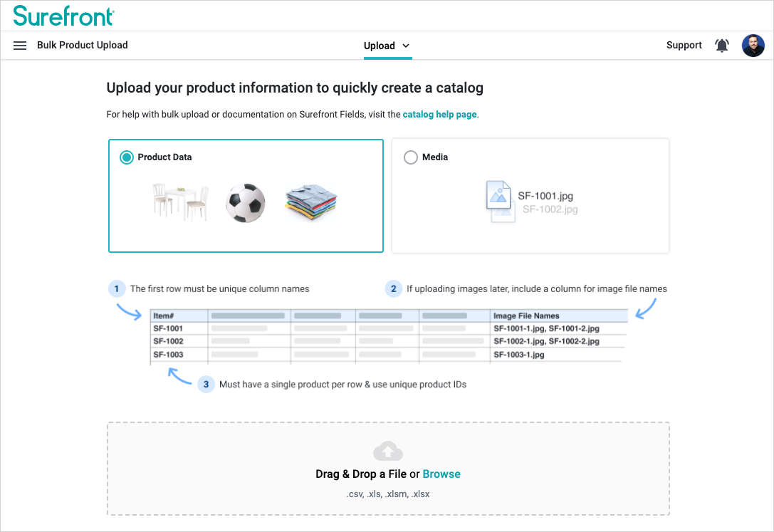The width and height of the screenshot is (774, 532).
Task: Click Browse to choose a file
Action: 441,474
